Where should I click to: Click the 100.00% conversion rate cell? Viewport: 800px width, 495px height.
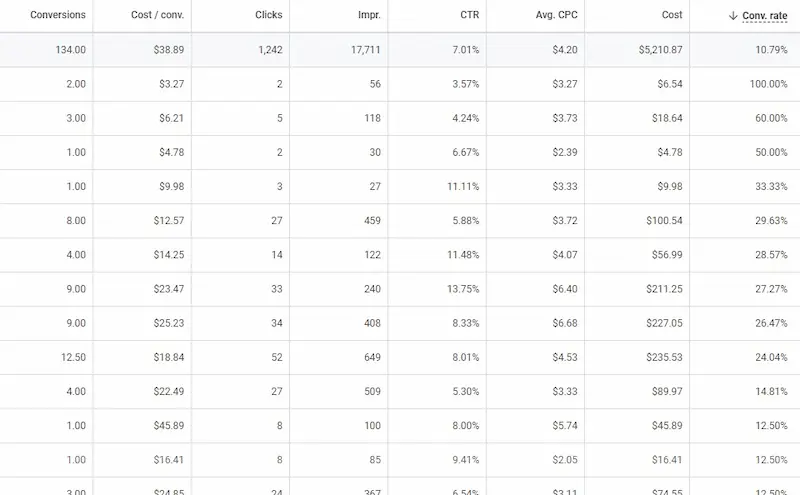765,84
